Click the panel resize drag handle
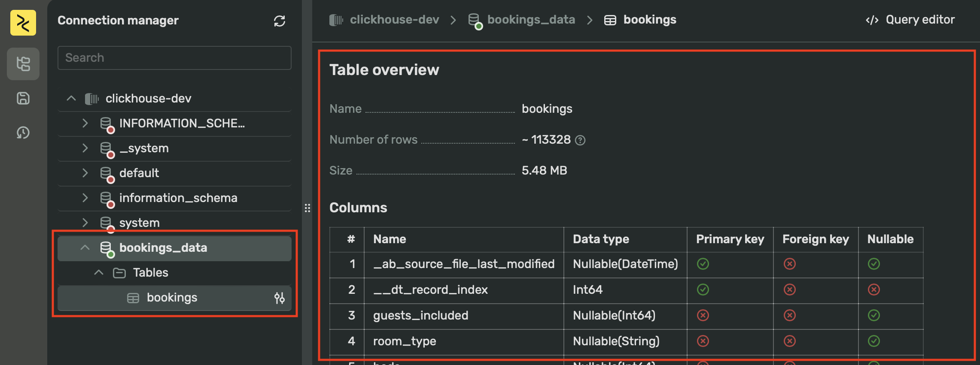This screenshot has height=365, width=980. pos(307,208)
